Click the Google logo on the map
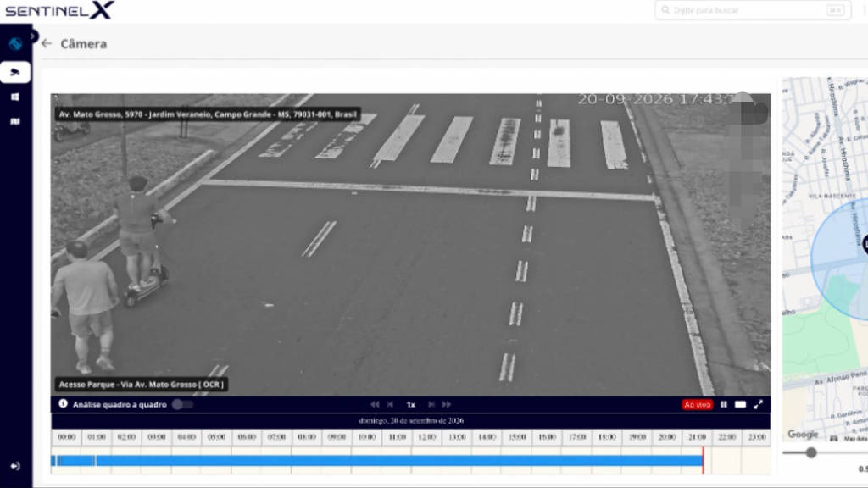 803,435
